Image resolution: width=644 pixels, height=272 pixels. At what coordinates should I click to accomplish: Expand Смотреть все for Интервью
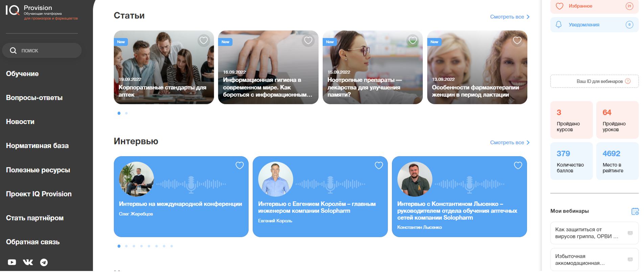[x=510, y=143]
